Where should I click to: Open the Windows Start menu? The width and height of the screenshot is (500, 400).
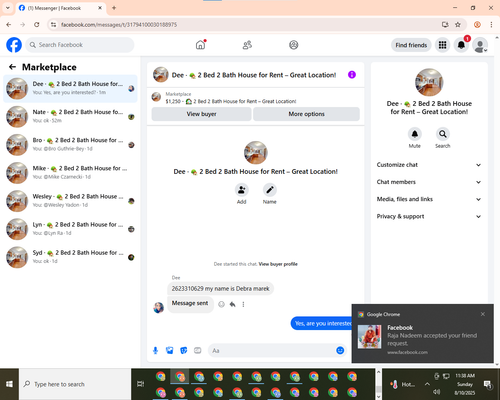[x=9, y=384]
